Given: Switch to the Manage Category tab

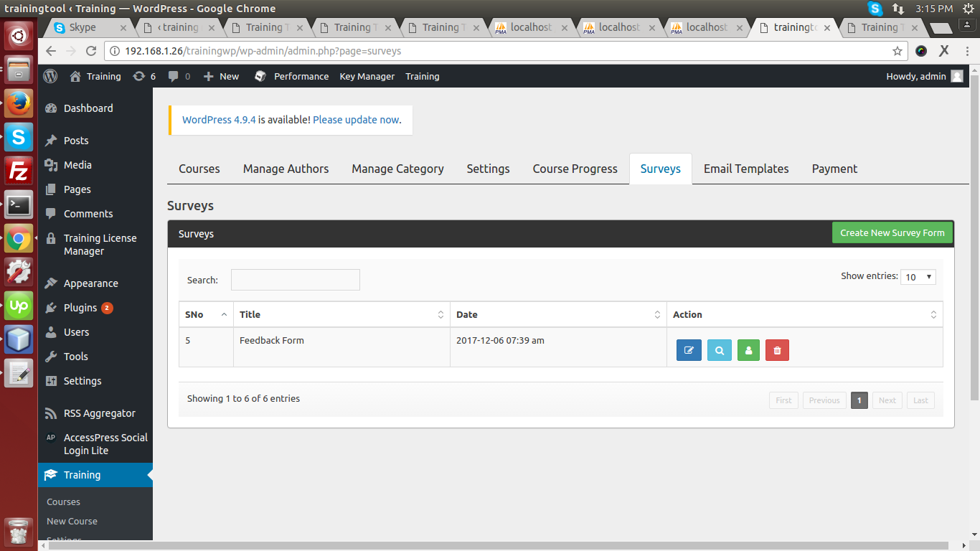Looking at the screenshot, I should tap(397, 169).
